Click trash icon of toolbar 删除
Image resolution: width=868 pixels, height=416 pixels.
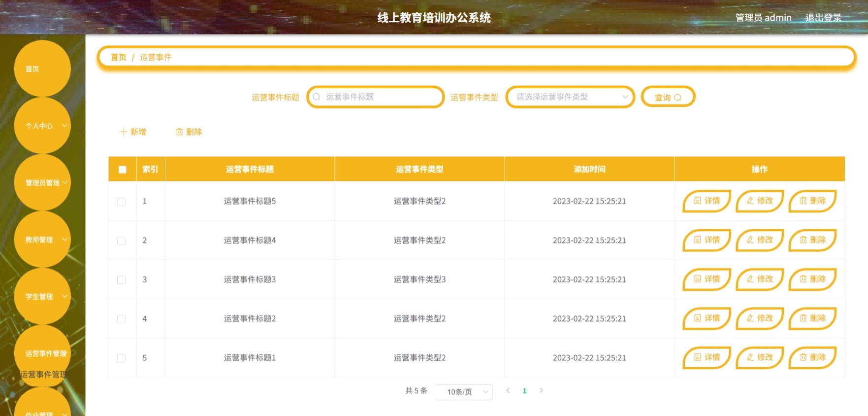click(179, 132)
